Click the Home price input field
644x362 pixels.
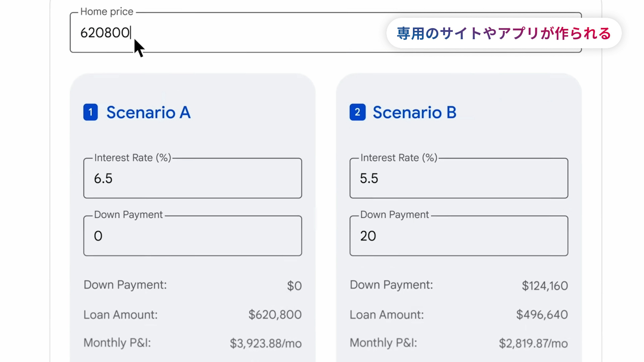(x=225, y=33)
